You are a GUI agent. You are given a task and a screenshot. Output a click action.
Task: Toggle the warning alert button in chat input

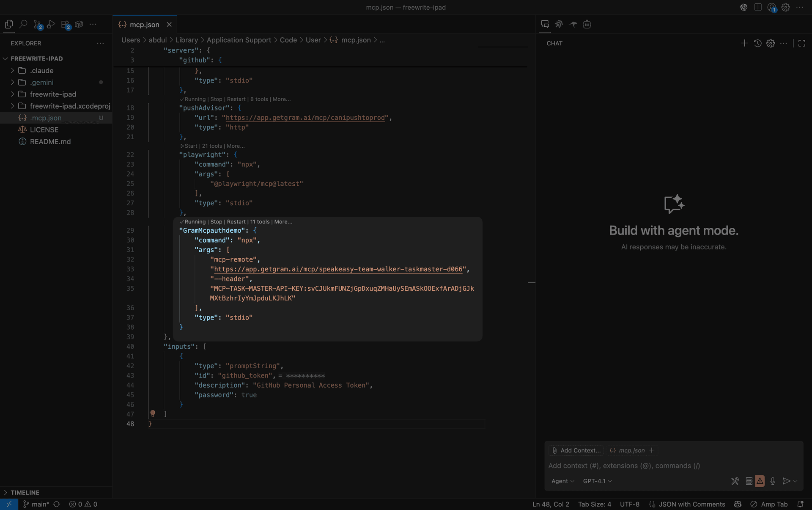tap(760, 481)
